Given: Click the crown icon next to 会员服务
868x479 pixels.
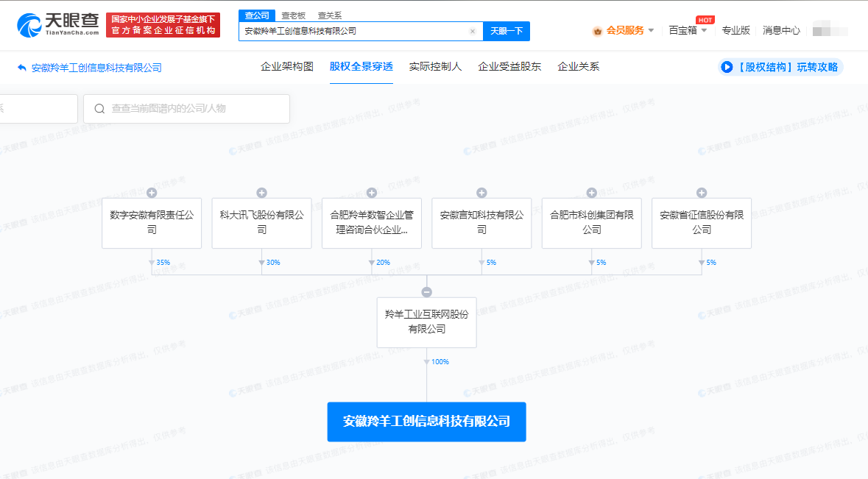Looking at the screenshot, I should click(x=597, y=31).
